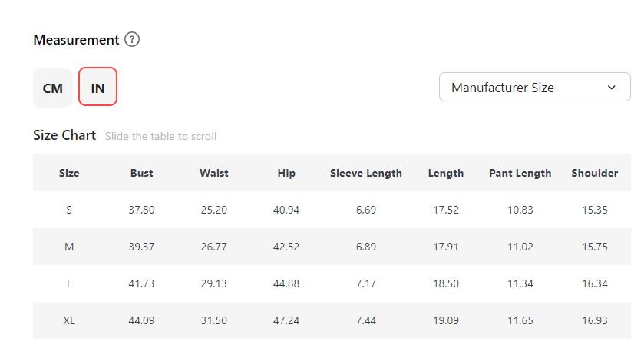Click the dropdown chevron arrow
This screenshot has width=644, height=348.
pyautogui.click(x=612, y=88)
